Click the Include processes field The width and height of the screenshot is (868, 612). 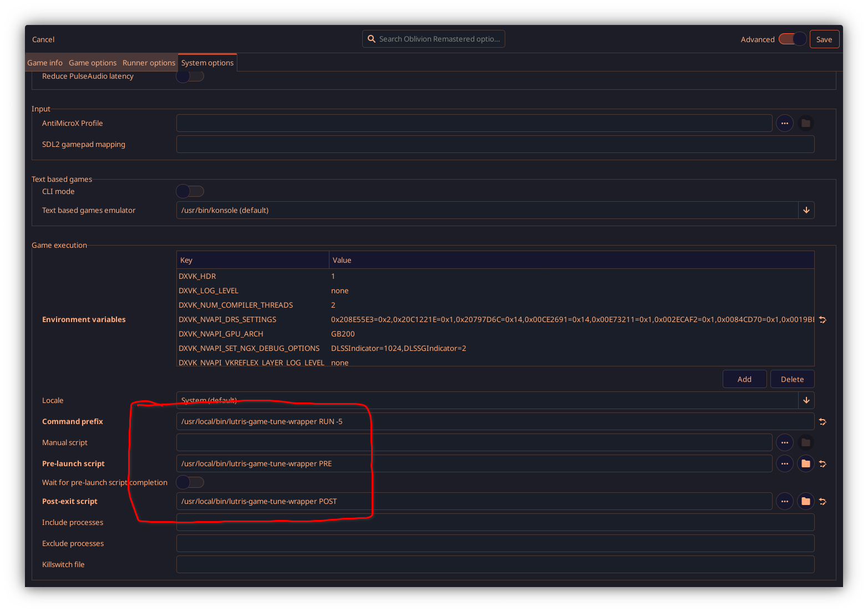coord(495,522)
